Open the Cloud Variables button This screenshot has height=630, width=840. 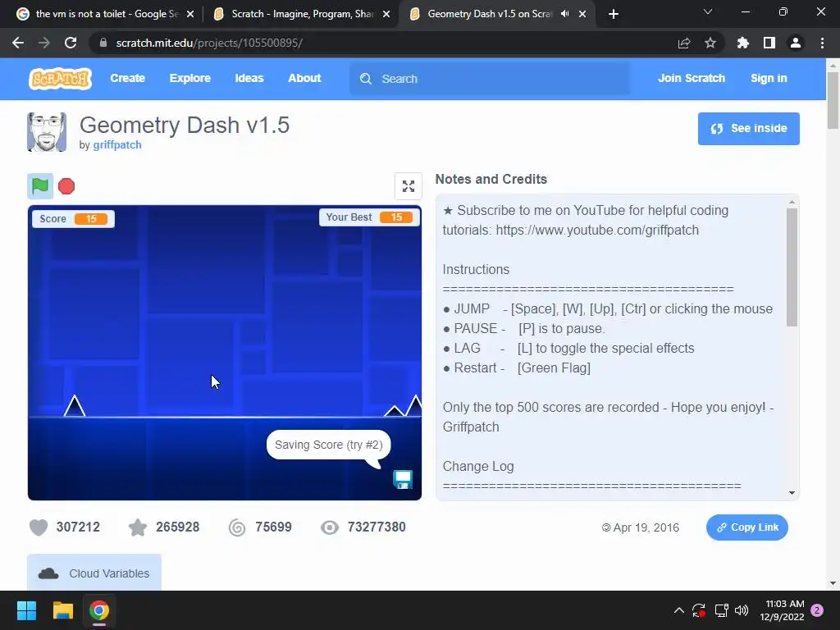click(x=94, y=573)
